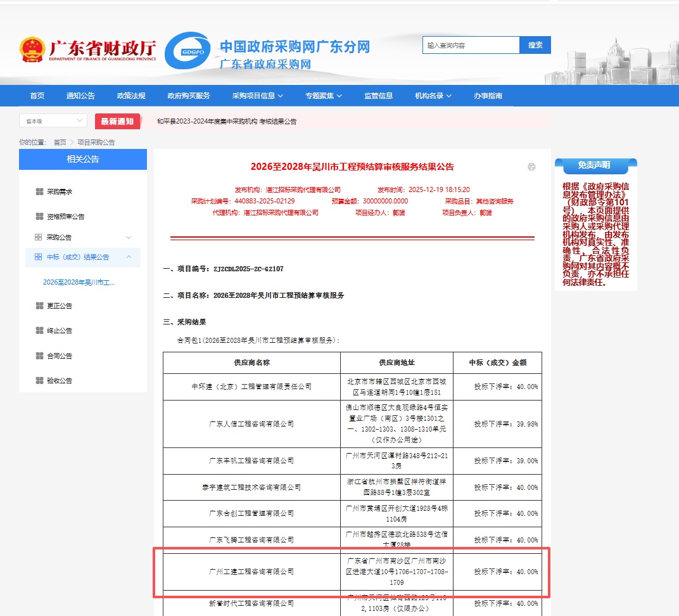Click the 资格预审公告 sidebar icon
This screenshot has width=679, height=616.
(x=39, y=217)
